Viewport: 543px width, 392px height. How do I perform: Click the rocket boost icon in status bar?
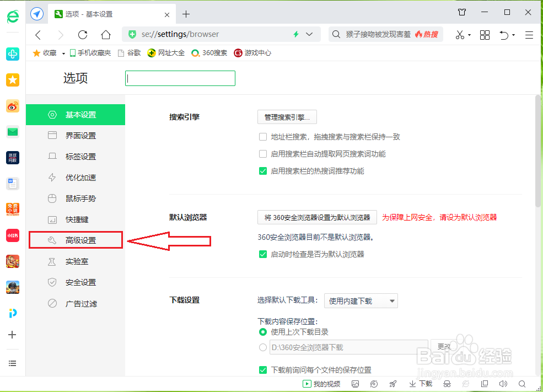tap(393, 383)
